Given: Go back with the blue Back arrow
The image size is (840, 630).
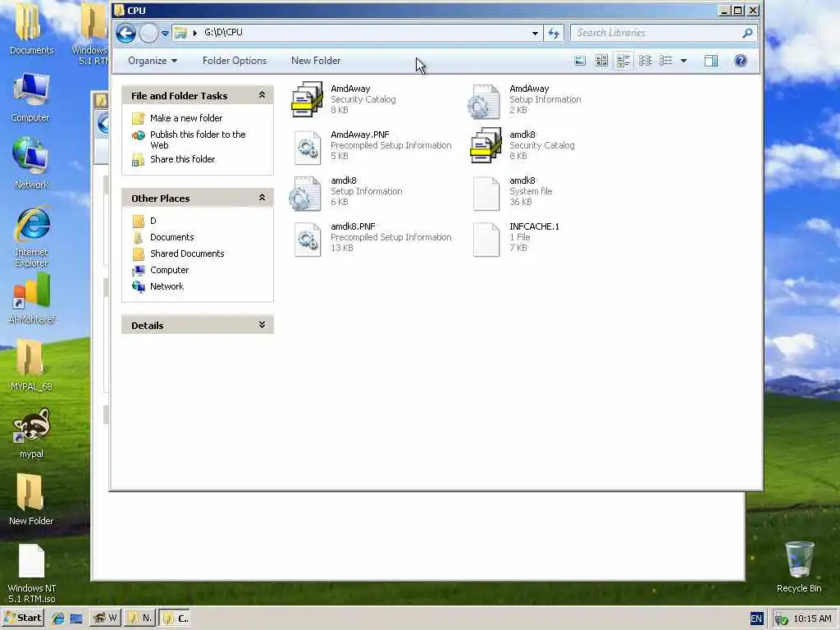Looking at the screenshot, I should (x=126, y=33).
